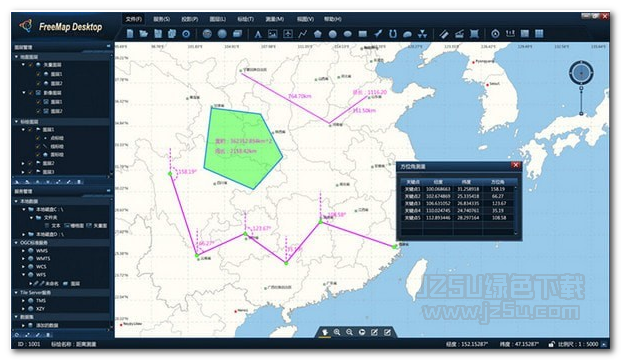Click the new document icon in toolbar

point(130,34)
